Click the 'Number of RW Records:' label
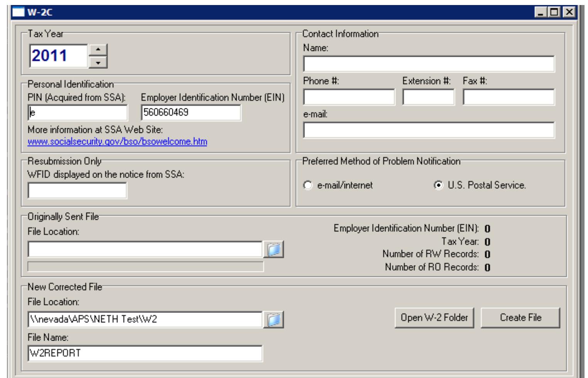Screen dimensions: 588x378 431,254
